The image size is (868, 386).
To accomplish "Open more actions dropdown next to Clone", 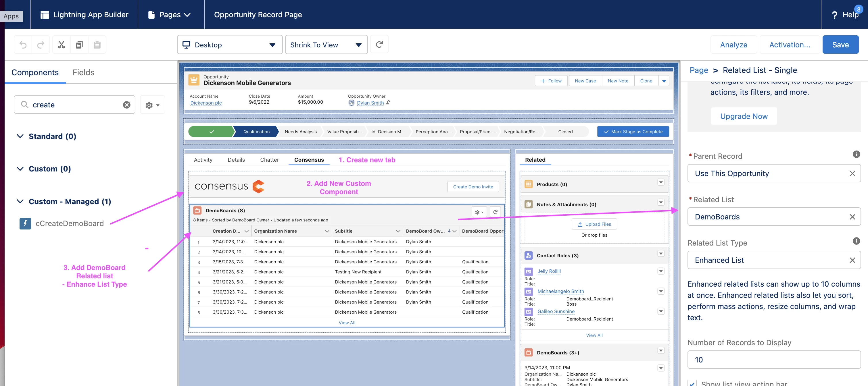I will click(x=664, y=81).
